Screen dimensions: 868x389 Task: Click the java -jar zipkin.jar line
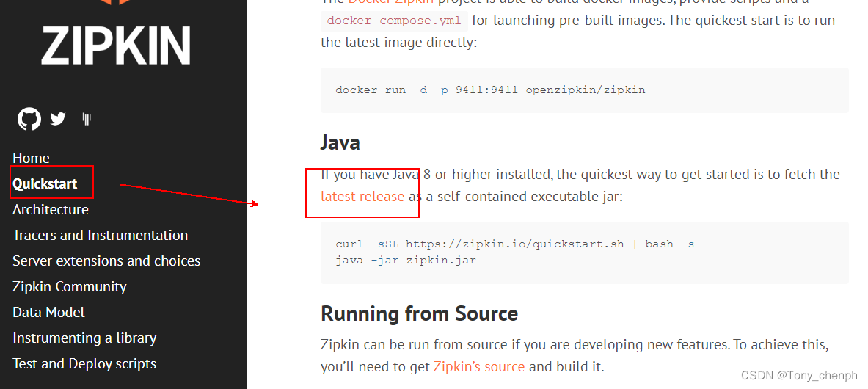click(406, 260)
